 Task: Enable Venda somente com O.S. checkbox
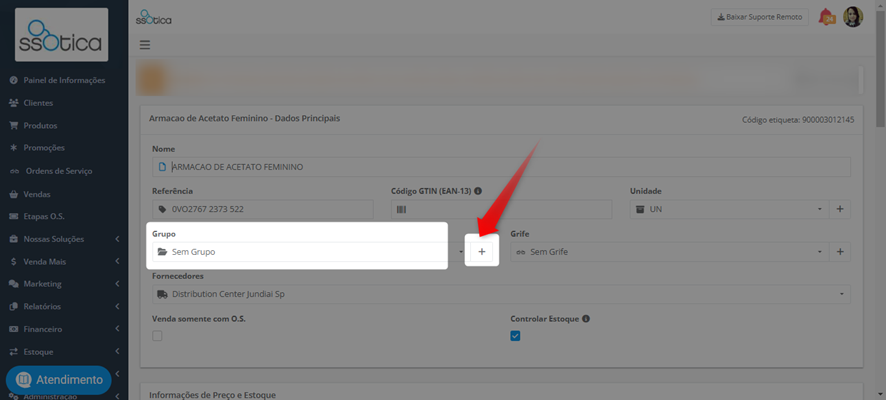pos(157,336)
